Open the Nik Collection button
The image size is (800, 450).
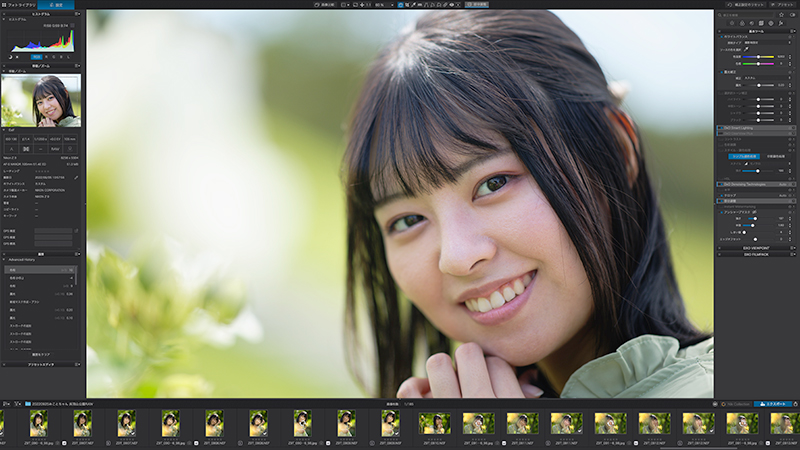click(x=735, y=404)
